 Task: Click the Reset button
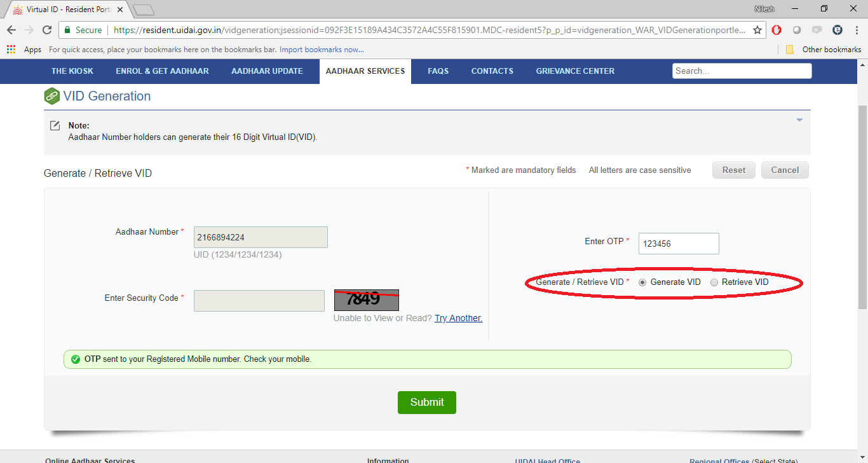point(734,170)
